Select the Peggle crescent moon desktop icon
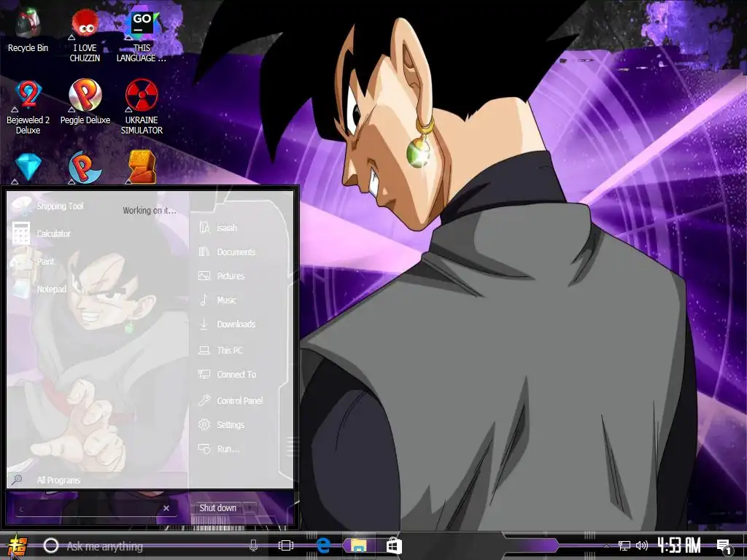 coord(85,167)
